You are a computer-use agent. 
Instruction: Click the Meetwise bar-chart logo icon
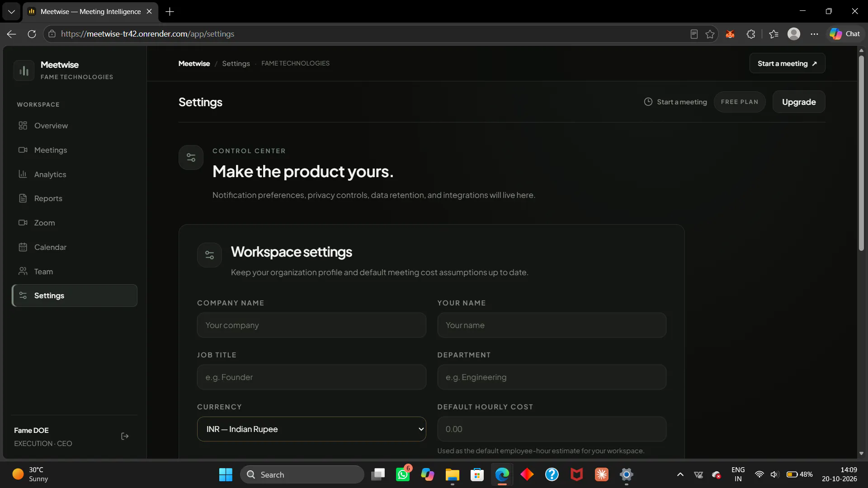(x=24, y=70)
